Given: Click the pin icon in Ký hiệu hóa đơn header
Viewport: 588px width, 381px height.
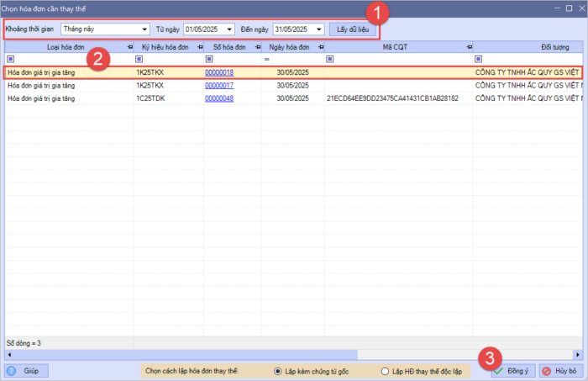Looking at the screenshot, I should click(x=197, y=47).
